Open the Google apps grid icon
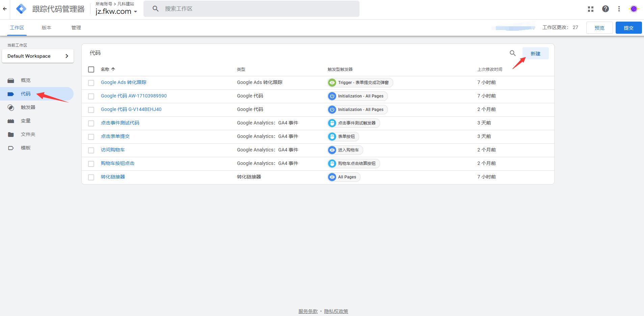The height and width of the screenshot is (316, 644). coord(591,9)
